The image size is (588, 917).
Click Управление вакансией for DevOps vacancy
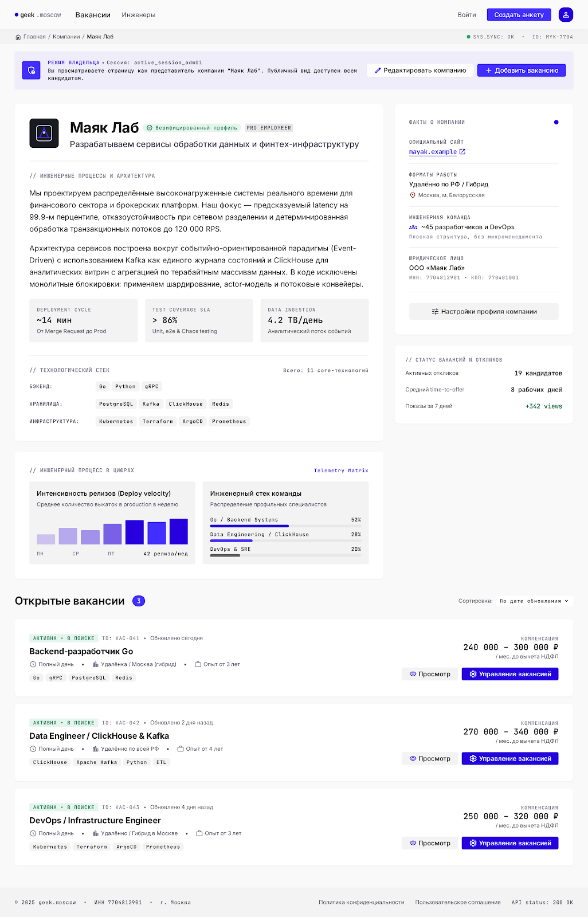pos(510,843)
